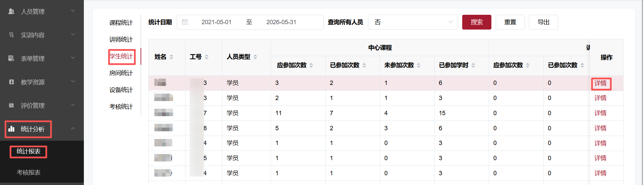
Task: Open the calendar icon in date field
Action: pos(184,22)
